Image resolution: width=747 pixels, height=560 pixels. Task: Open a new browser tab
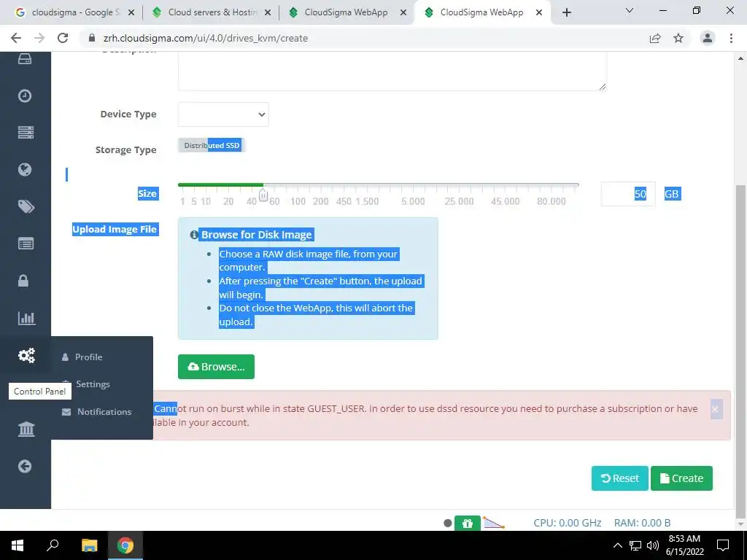click(566, 12)
